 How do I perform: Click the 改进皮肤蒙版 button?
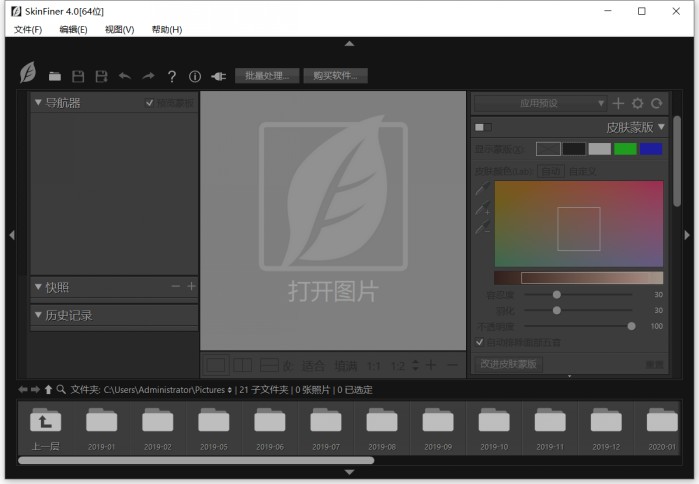pos(508,364)
